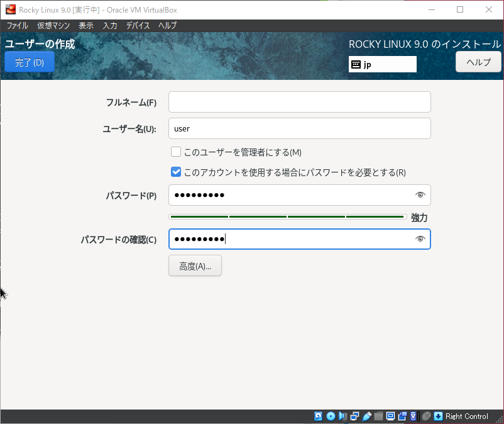The image size is (504, 424).
Task: Click the CPU virtualization V icon in status bar
Action: coord(414,416)
